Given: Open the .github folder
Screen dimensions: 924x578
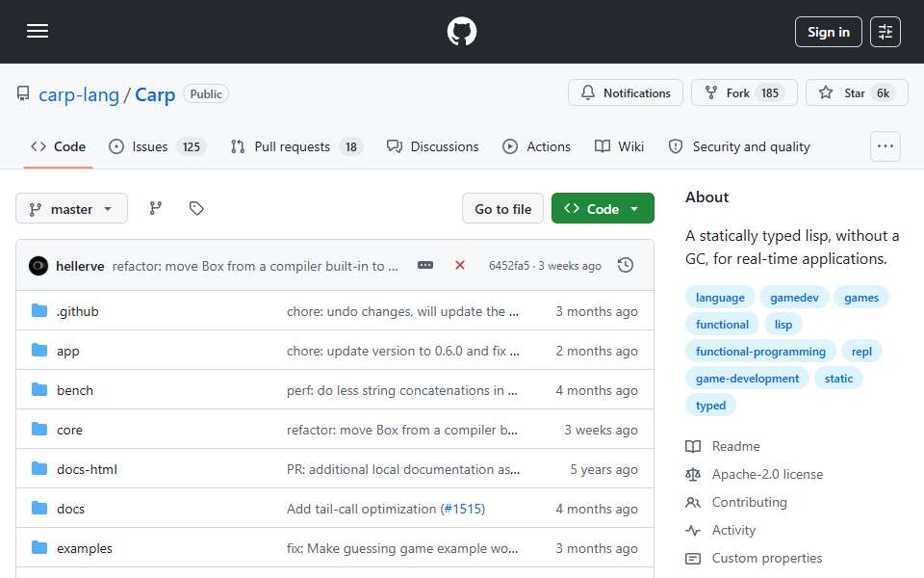Looking at the screenshot, I should point(77,311).
